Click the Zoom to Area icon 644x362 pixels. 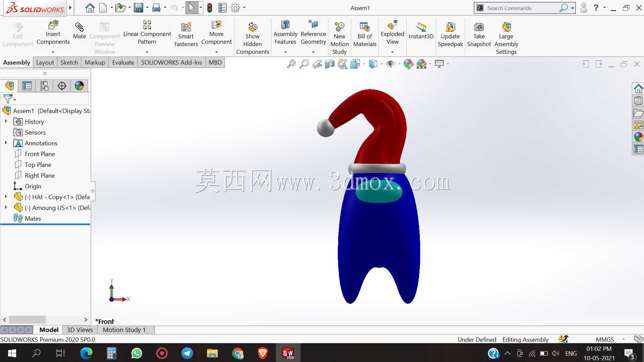pyautogui.click(x=304, y=64)
